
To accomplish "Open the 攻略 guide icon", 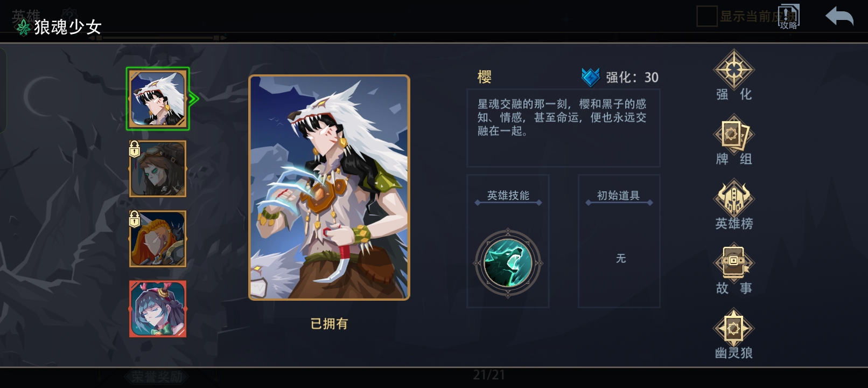I will 788,17.
